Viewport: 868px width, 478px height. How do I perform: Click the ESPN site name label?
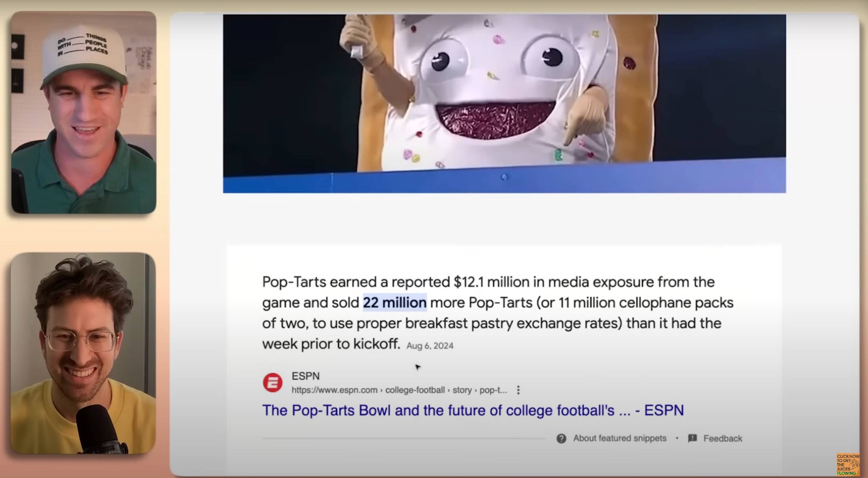306,376
